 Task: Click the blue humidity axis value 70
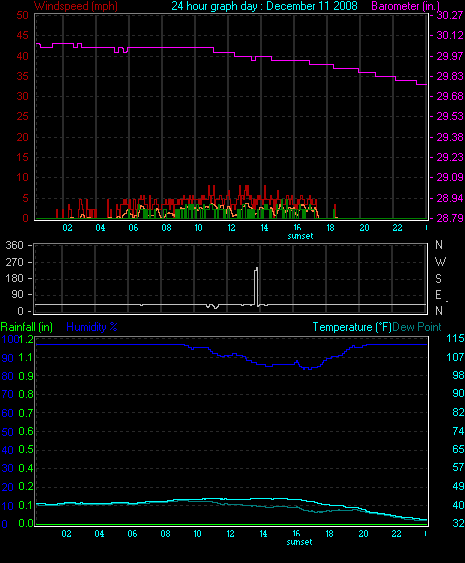coord(8,395)
